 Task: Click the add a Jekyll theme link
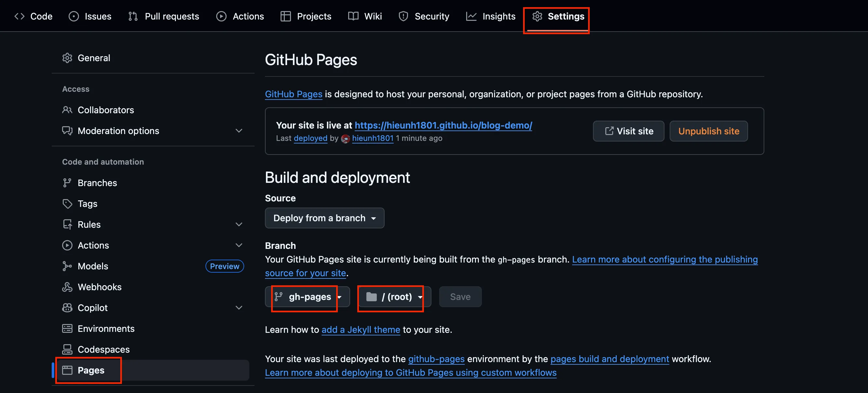point(361,330)
